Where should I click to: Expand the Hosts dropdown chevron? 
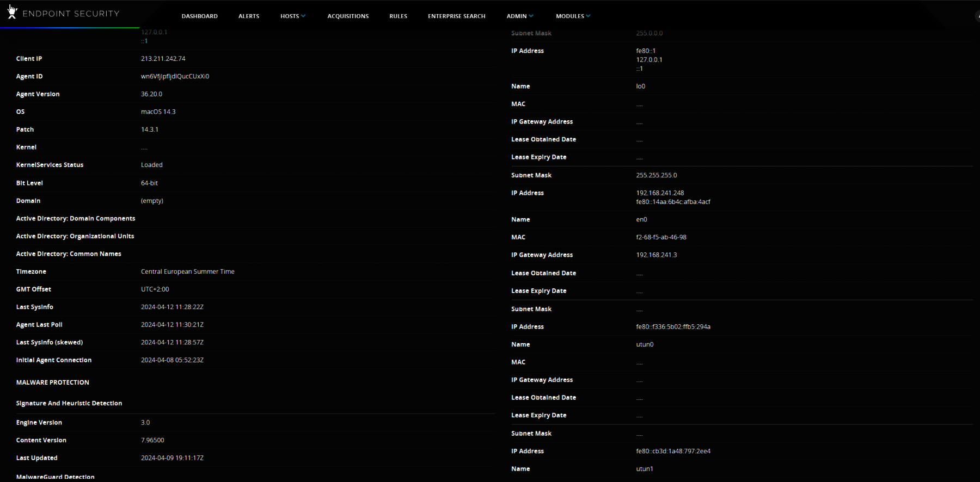click(x=303, y=16)
